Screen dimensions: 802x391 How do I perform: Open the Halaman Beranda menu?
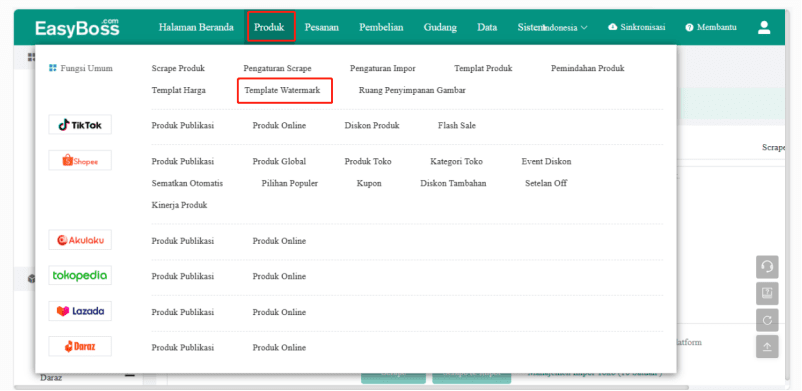(x=196, y=28)
